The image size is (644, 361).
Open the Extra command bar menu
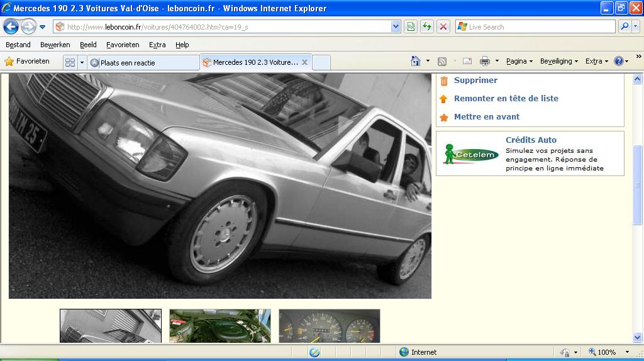click(x=597, y=61)
